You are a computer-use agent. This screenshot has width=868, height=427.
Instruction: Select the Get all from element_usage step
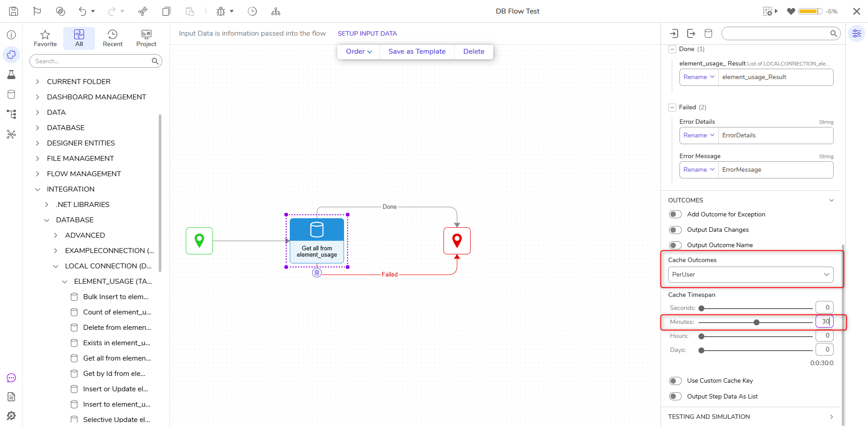pos(317,241)
